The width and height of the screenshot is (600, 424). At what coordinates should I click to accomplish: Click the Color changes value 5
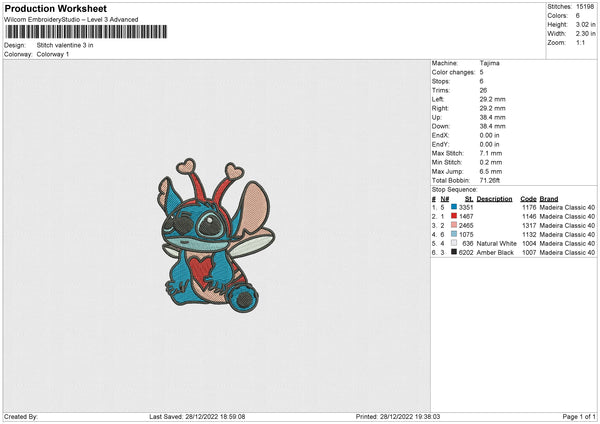[481, 72]
